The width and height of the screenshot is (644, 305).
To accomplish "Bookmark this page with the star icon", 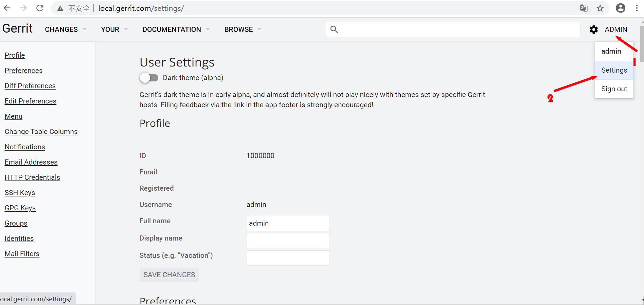I will tap(600, 8).
